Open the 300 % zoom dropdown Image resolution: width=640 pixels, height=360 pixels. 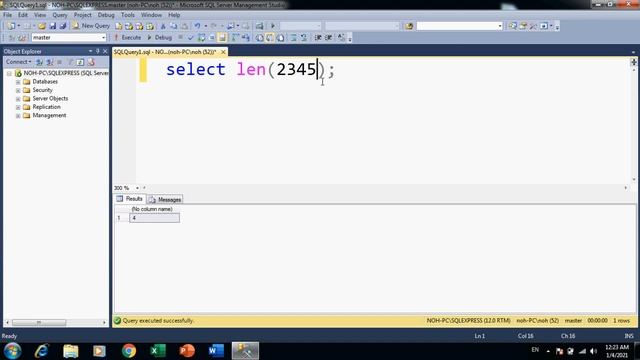pos(138,188)
